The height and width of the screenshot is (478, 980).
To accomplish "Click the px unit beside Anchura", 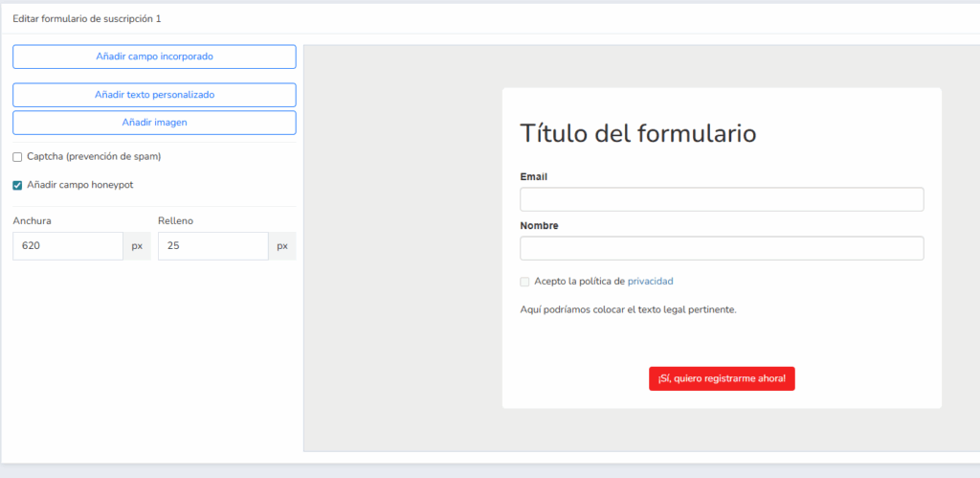I will 137,246.
